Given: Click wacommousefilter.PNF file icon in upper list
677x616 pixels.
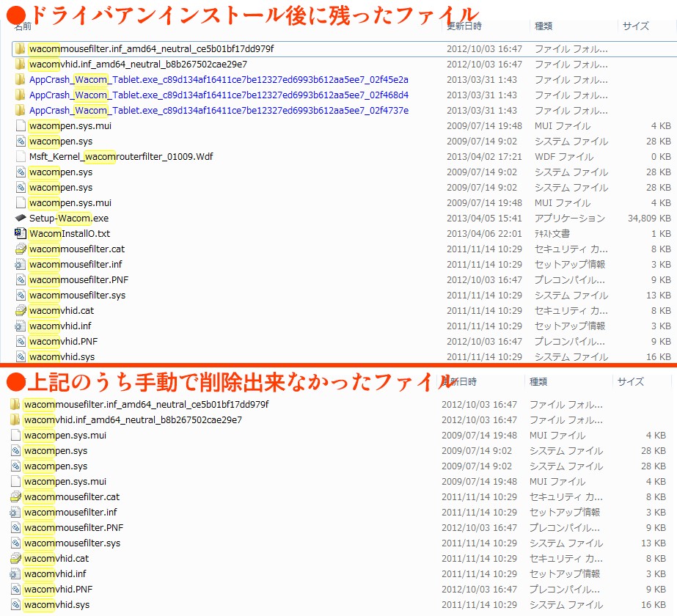Looking at the screenshot, I should click(21, 279).
